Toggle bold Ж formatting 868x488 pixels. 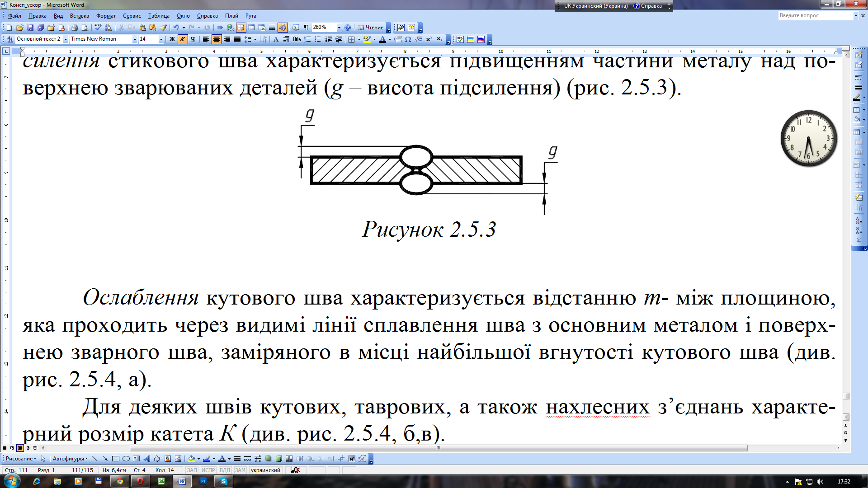[172, 39]
